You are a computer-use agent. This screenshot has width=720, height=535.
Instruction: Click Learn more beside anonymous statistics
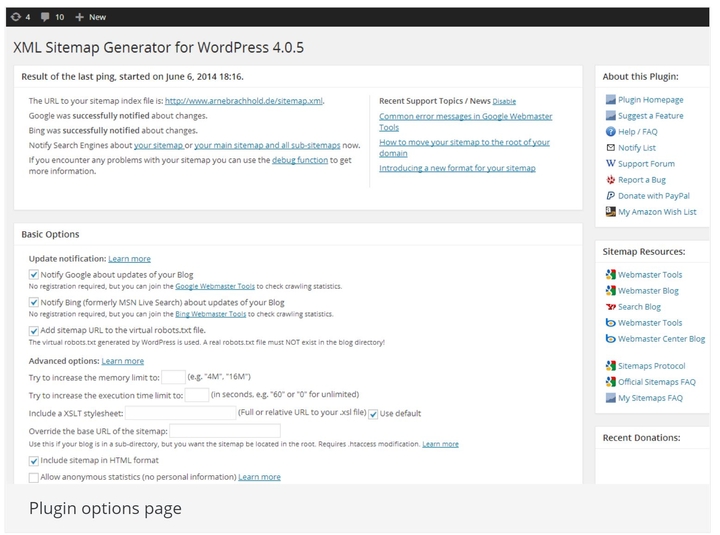click(x=259, y=477)
